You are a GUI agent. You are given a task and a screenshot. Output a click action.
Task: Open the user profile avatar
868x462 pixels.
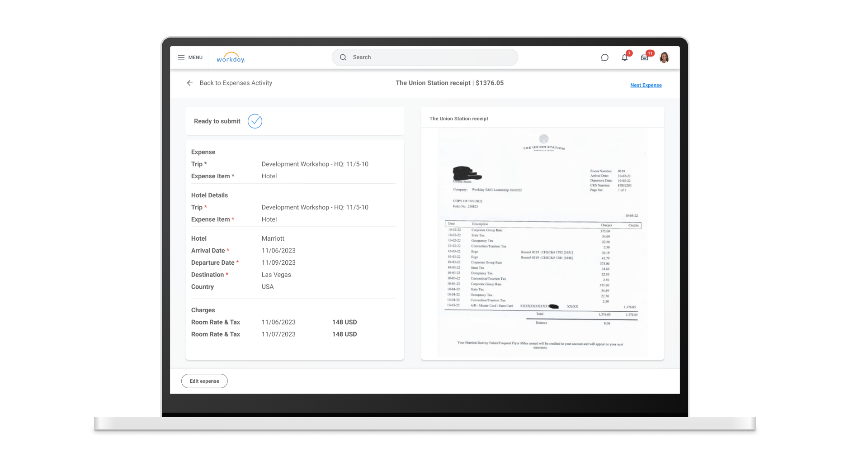click(664, 57)
